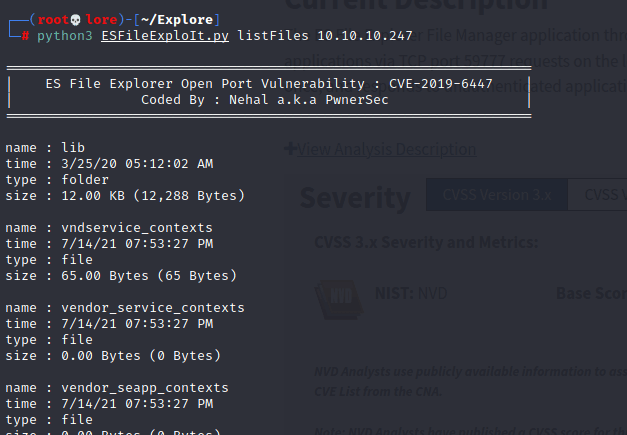Click the 'name : lib' line
The width and height of the screenshot is (627, 435).
tap(45, 148)
